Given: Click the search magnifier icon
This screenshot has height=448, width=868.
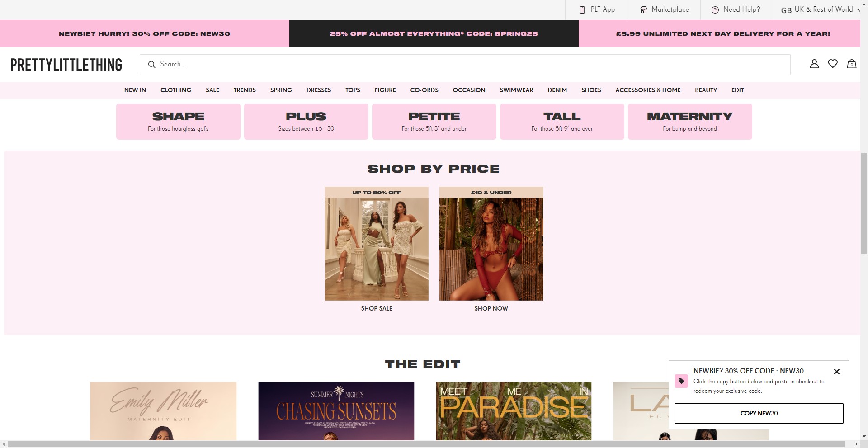Looking at the screenshot, I should tap(152, 65).
